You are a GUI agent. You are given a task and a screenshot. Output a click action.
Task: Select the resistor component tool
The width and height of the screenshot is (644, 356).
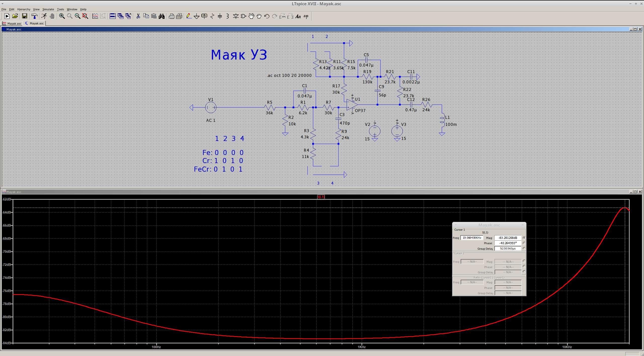coord(212,16)
